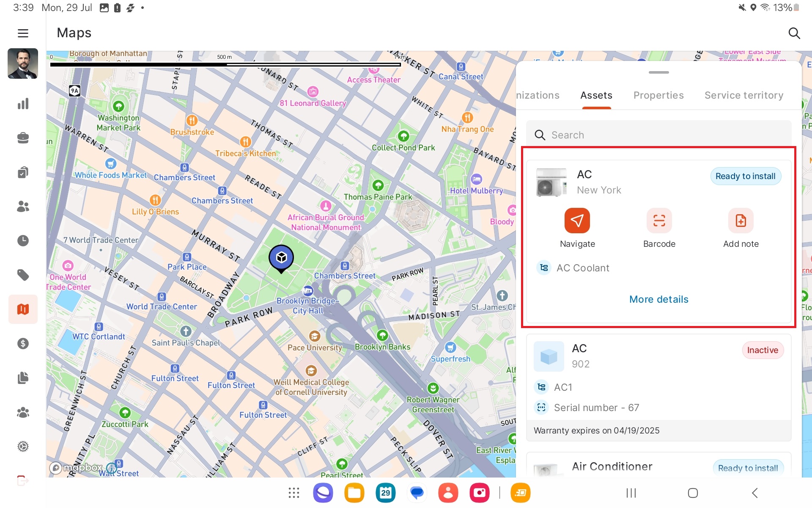The image size is (812, 508).
Task: Tap the Maps search magnifier icon
Action: [794, 33]
